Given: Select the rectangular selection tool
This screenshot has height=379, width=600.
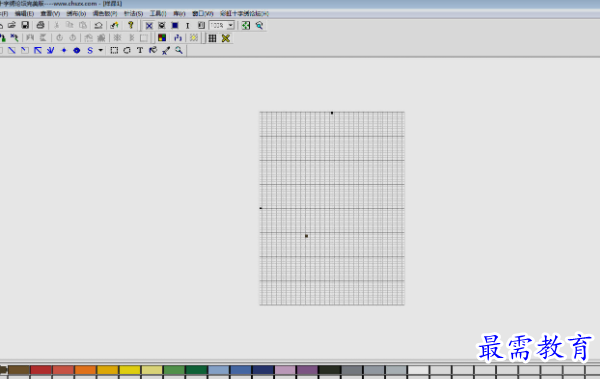Looking at the screenshot, I should click(x=114, y=50).
